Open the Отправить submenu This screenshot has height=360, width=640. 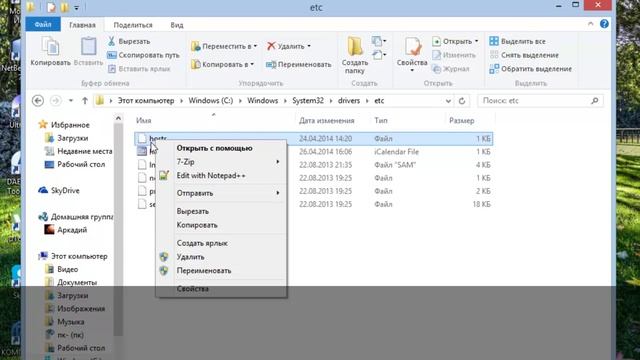tap(221, 193)
